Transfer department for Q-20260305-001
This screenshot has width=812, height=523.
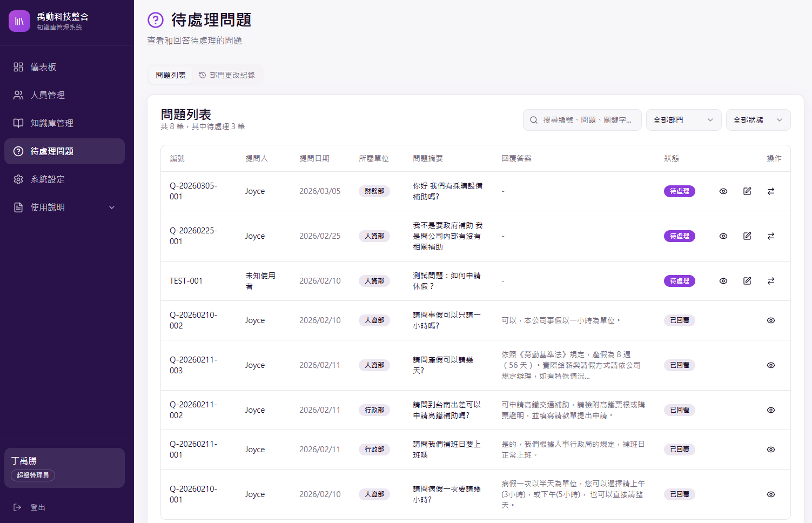pyautogui.click(x=771, y=191)
